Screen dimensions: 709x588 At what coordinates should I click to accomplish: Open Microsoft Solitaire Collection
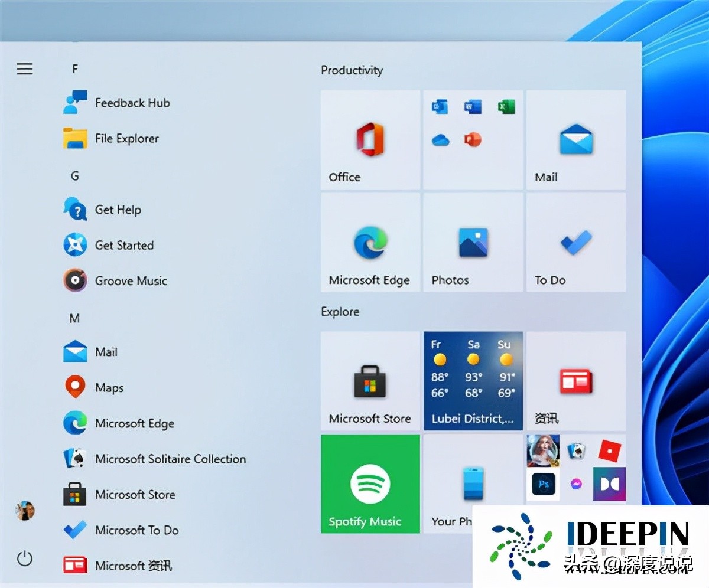[x=155, y=459]
